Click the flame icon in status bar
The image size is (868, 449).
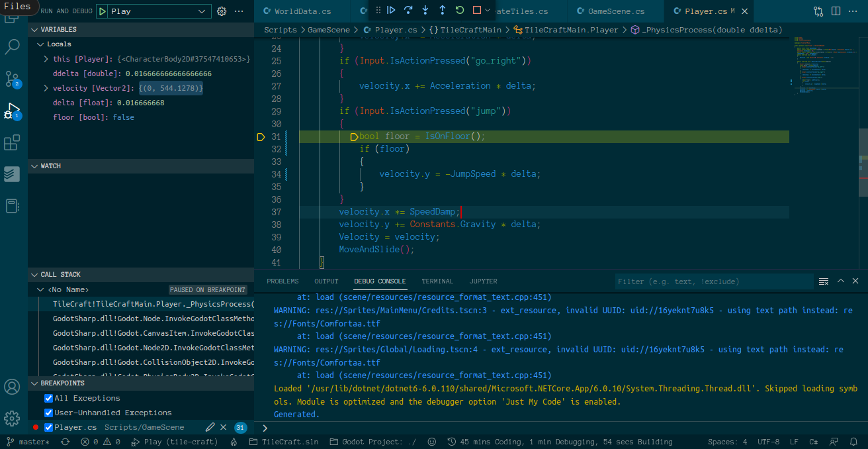click(x=234, y=442)
